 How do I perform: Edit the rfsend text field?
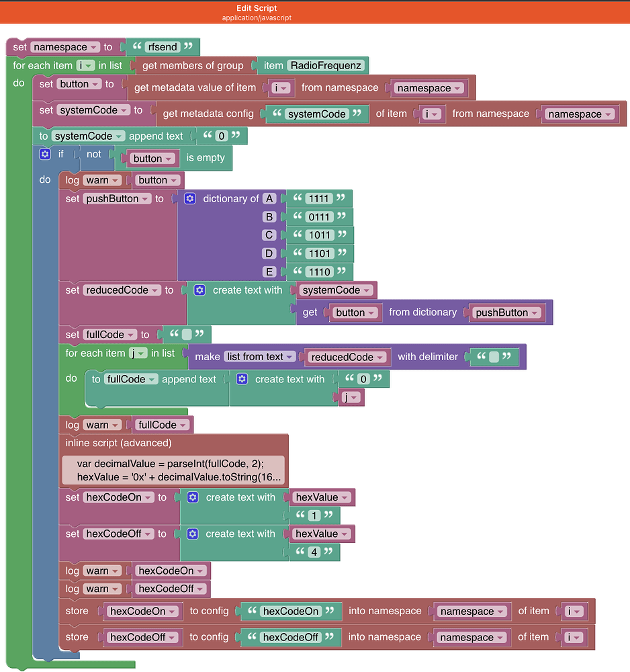pyautogui.click(x=163, y=47)
